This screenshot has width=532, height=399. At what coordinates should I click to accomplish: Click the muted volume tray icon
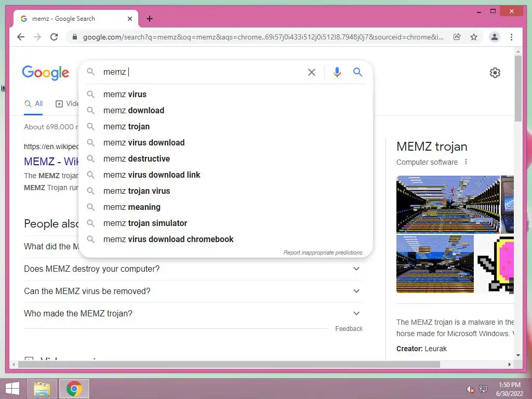[470, 389]
